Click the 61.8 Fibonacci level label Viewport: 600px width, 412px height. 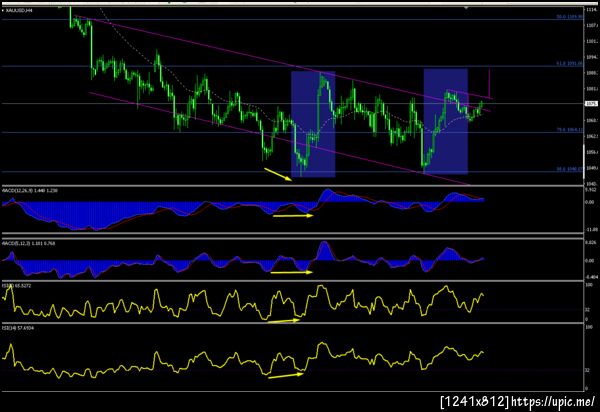coord(570,64)
